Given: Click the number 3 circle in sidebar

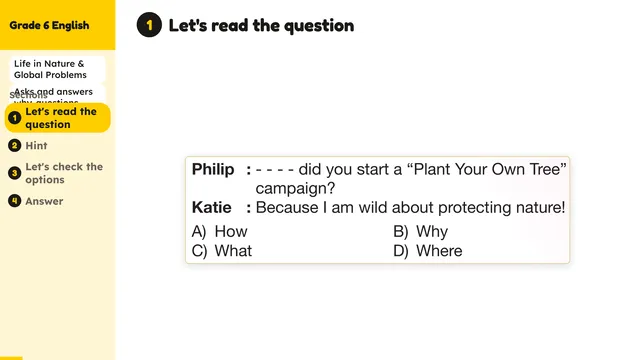Looking at the screenshot, I should 15,173.
